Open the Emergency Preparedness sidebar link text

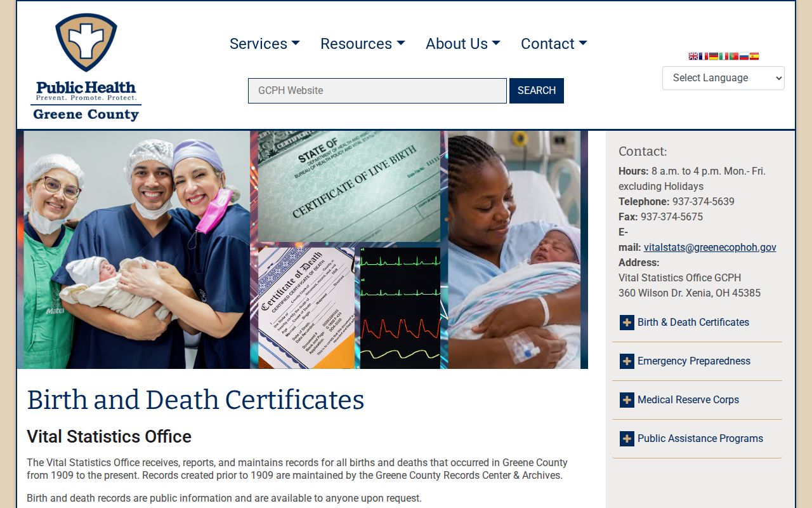[x=694, y=361]
